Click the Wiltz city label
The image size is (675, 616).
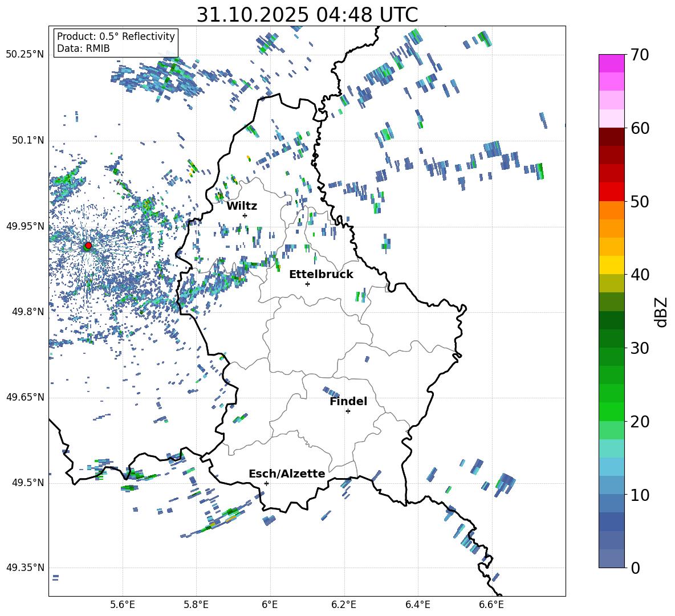(242, 206)
